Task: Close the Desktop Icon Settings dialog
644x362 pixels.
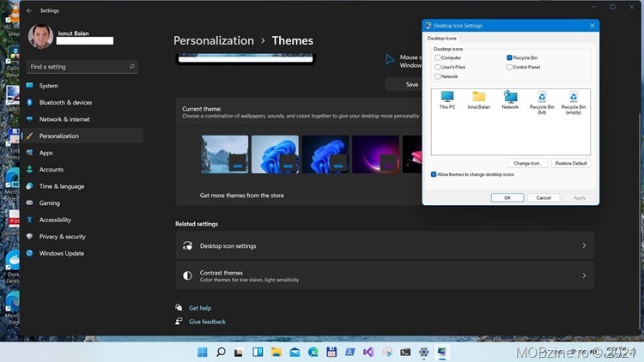Action: tap(592, 26)
